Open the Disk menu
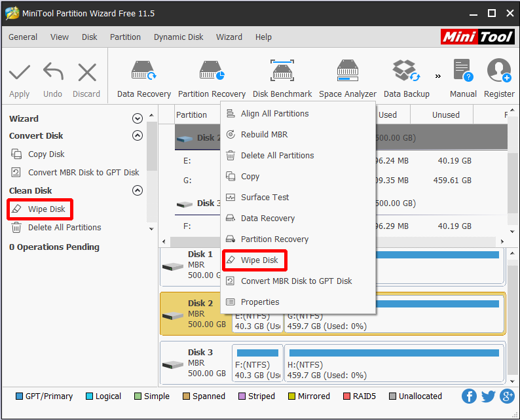 pos(90,37)
